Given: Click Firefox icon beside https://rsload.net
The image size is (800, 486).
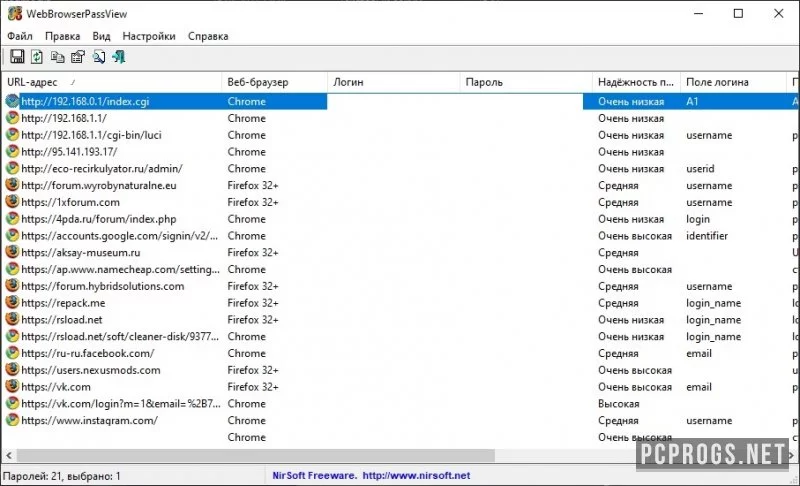Looking at the screenshot, I should [12, 319].
